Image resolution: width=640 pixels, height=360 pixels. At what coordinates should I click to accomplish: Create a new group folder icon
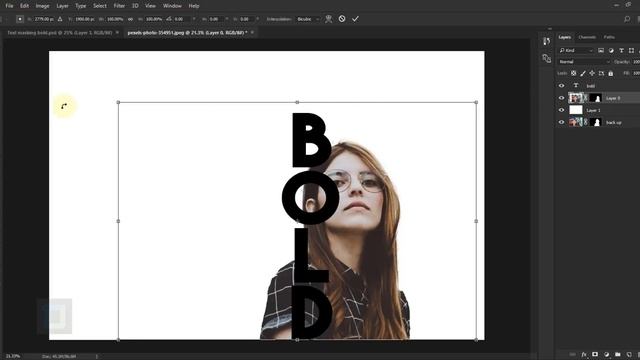click(x=618, y=354)
